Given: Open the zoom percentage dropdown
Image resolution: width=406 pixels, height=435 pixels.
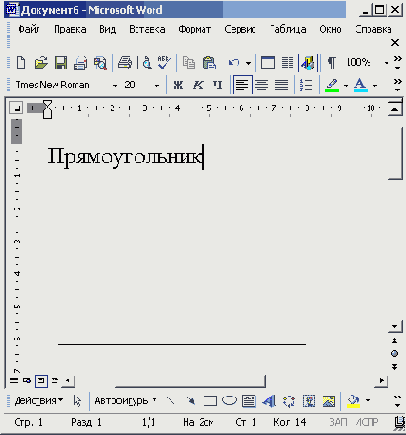Looking at the screenshot, I should 386,63.
